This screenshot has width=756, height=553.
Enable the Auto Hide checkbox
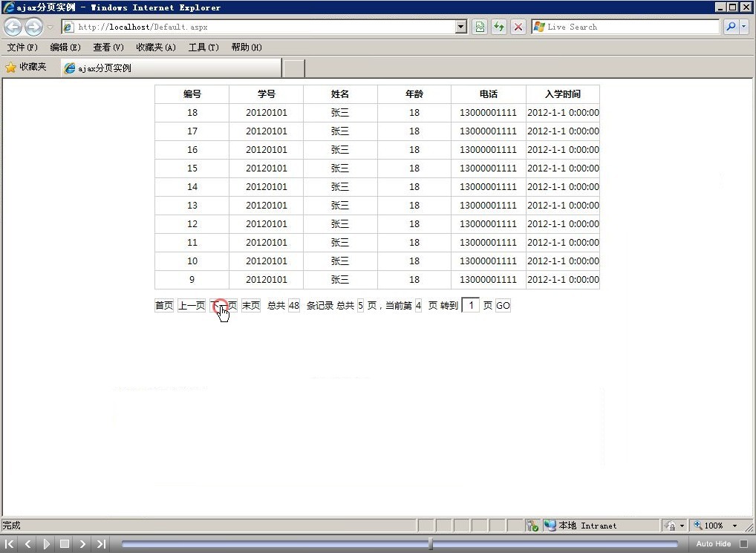coord(743,544)
